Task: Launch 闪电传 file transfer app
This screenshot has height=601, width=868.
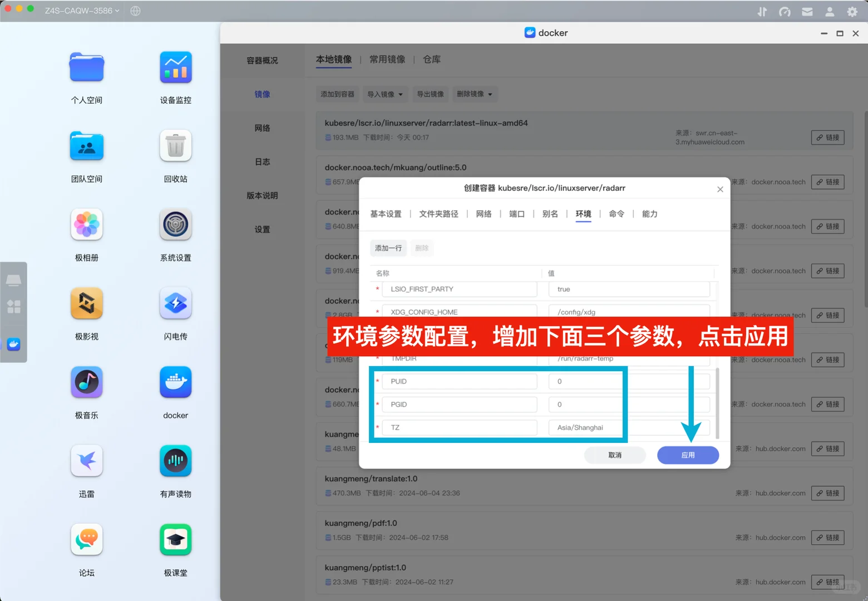Action: pos(175,303)
